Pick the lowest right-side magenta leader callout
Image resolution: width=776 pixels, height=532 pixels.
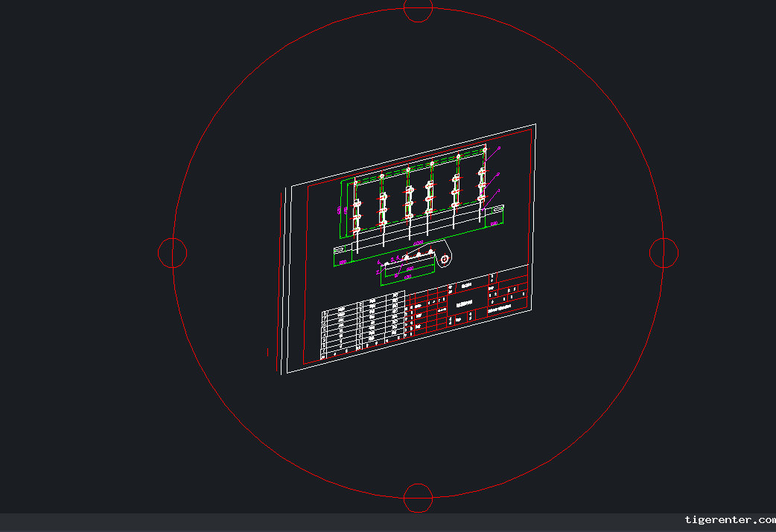[x=499, y=191]
